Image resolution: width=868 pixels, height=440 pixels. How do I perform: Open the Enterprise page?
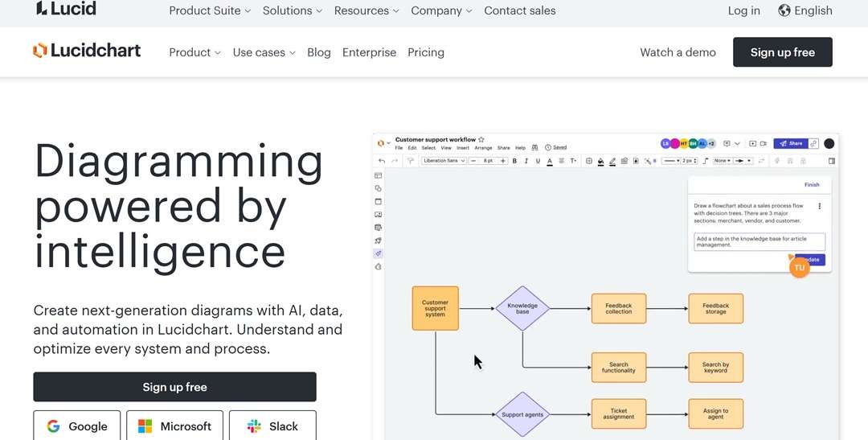coord(369,52)
